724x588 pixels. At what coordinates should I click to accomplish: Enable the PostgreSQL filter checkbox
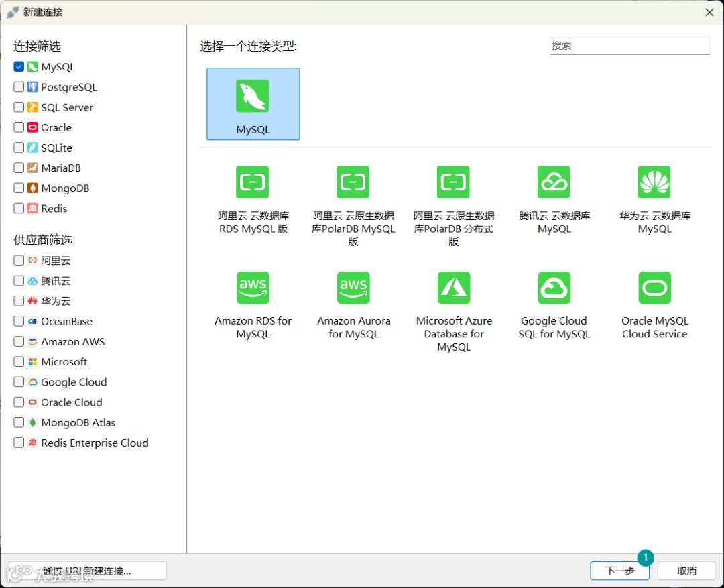(x=19, y=87)
